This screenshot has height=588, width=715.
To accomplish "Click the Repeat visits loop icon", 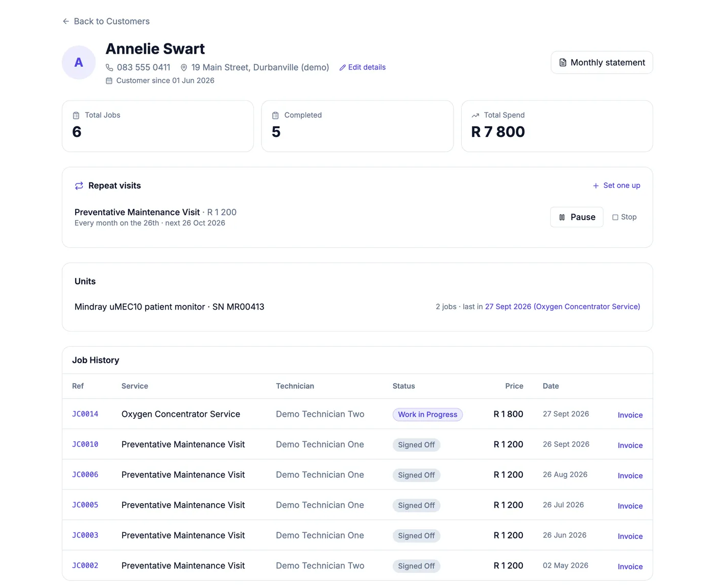I will click(x=79, y=186).
